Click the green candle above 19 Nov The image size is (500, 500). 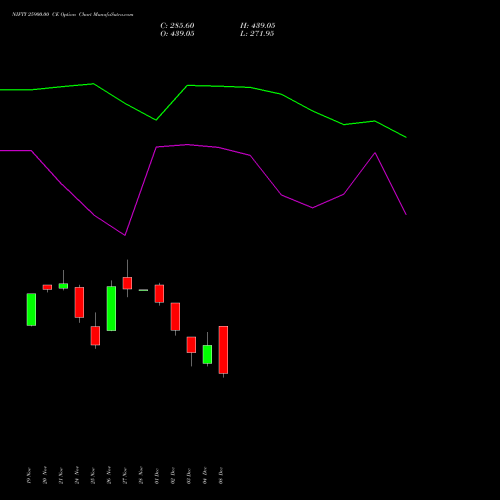31,310
